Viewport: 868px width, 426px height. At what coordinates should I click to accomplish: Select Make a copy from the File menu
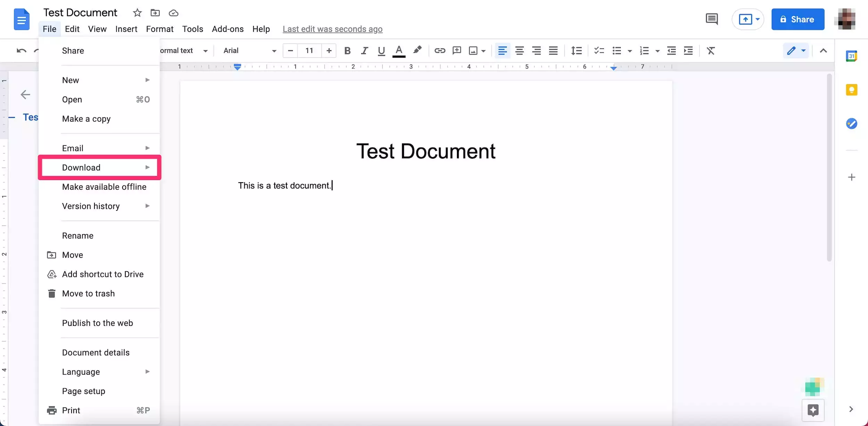click(86, 119)
